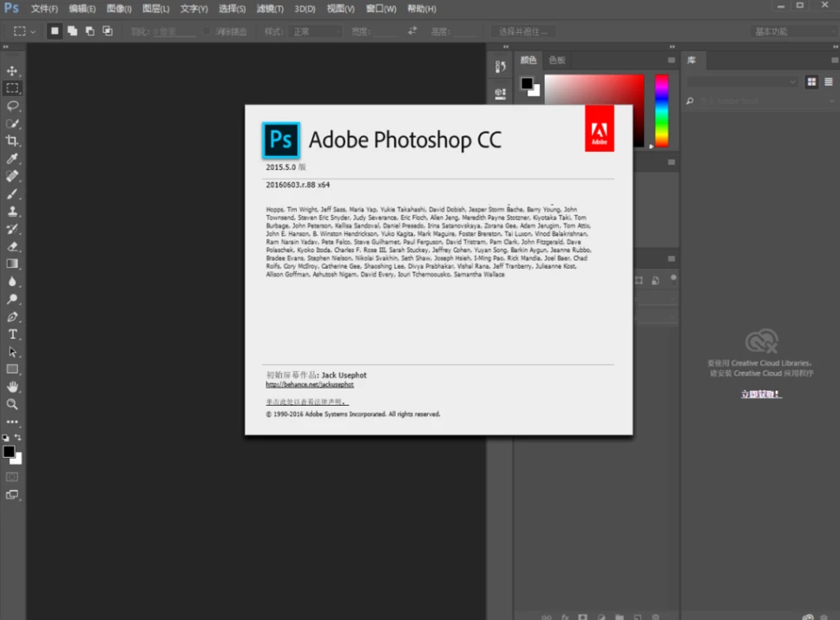Toggle the anti-alias checkbox
The image size is (840, 620).
coord(207,31)
